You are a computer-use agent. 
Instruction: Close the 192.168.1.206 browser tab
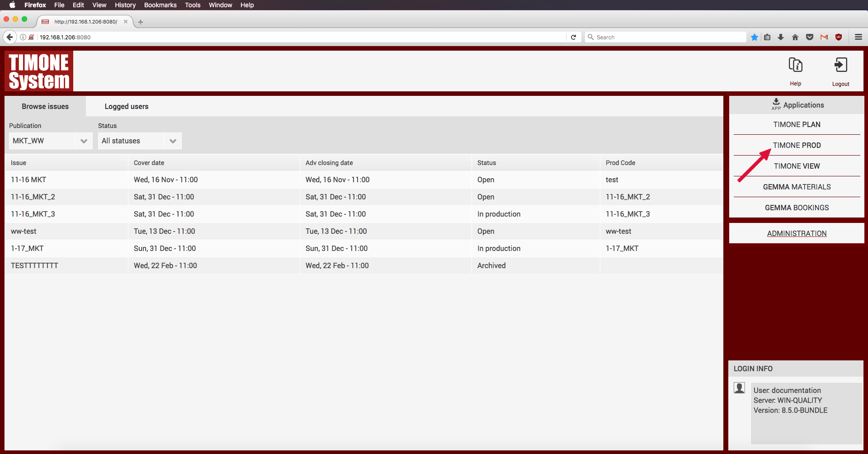[126, 21]
